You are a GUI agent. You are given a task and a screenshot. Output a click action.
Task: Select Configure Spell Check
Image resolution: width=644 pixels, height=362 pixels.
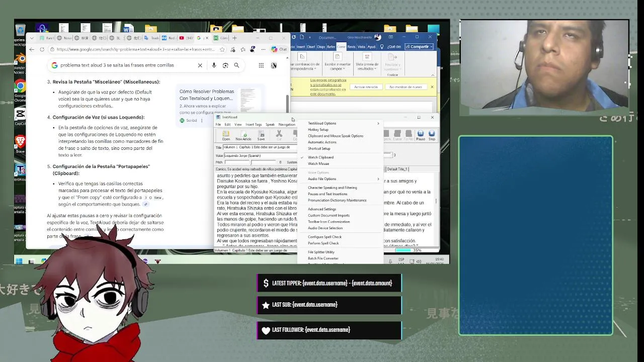pyautogui.click(x=325, y=237)
